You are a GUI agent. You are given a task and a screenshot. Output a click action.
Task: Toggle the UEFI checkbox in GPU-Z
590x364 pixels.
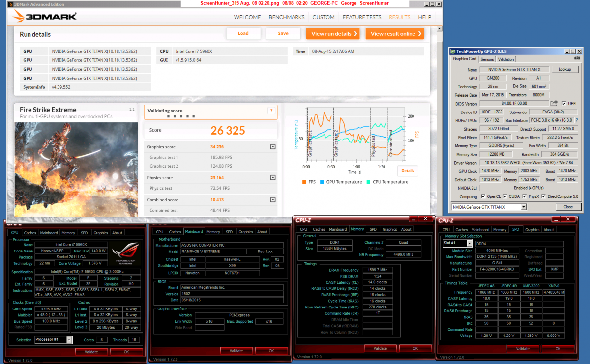coord(563,104)
